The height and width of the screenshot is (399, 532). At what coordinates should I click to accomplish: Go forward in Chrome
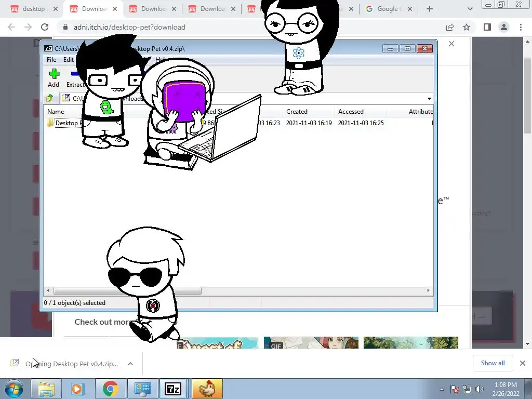pyautogui.click(x=28, y=27)
